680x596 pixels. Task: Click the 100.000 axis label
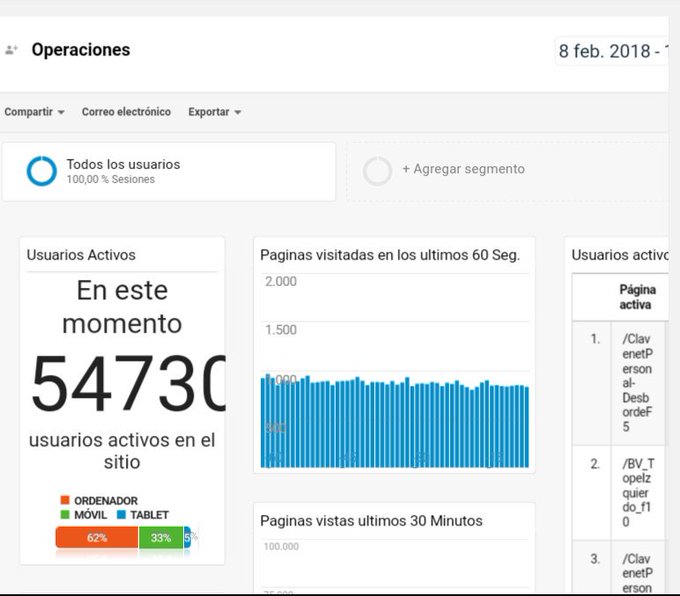[x=281, y=547]
